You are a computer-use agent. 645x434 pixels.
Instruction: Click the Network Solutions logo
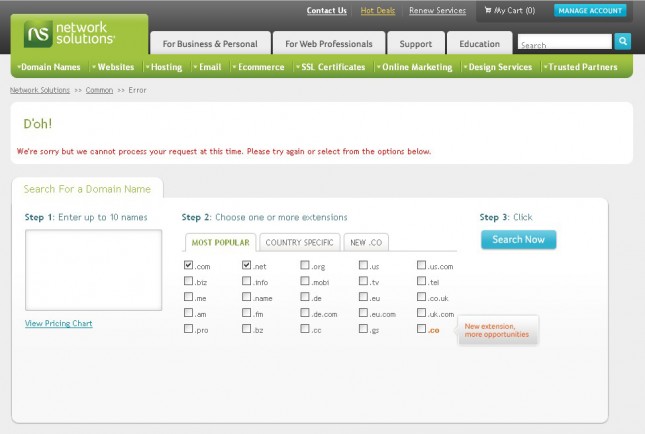pyautogui.click(x=71, y=34)
